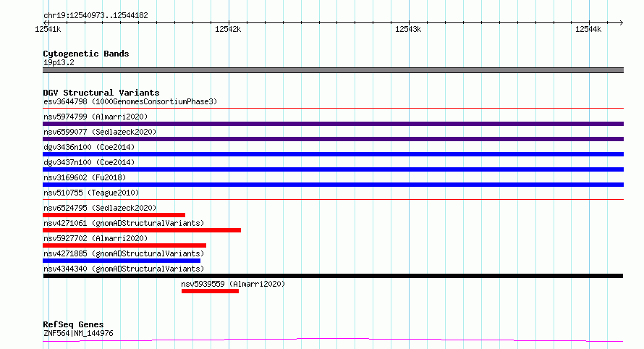The image size is (644, 349).
Task: Click the DGV Structural Variants track title
Action: [x=101, y=93]
